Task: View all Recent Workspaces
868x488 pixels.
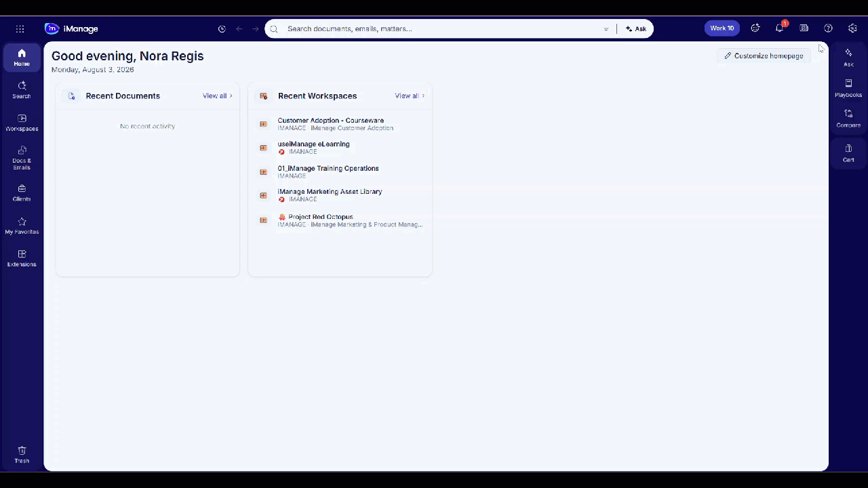Action: pyautogui.click(x=410, y=96)
